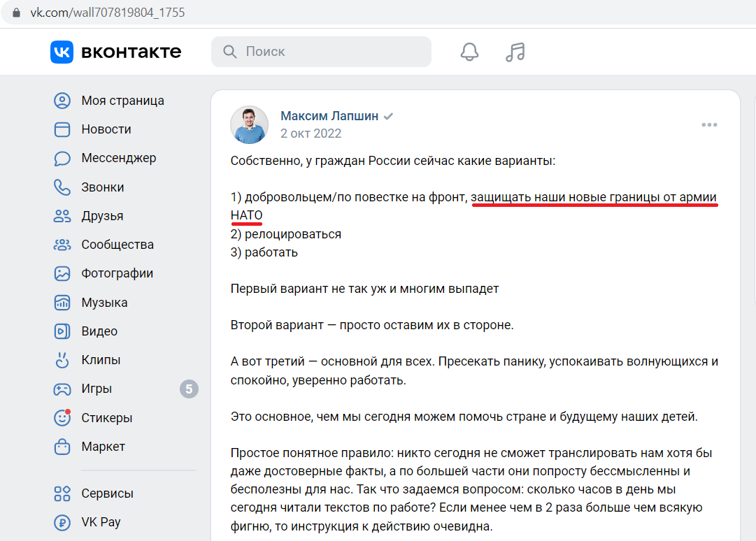Click the Клипы hand icon
This screenshot has width=756, height=541.
[x=62, y=360]
